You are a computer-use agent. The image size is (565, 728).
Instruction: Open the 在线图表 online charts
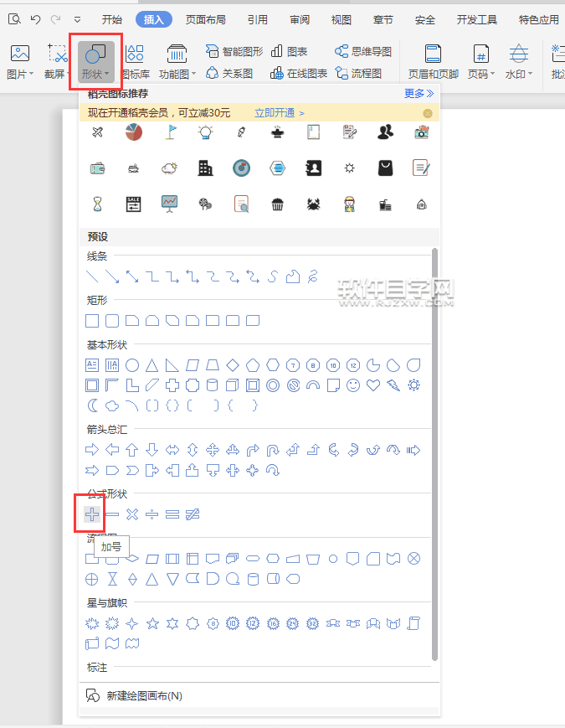(x=299, y=74)
